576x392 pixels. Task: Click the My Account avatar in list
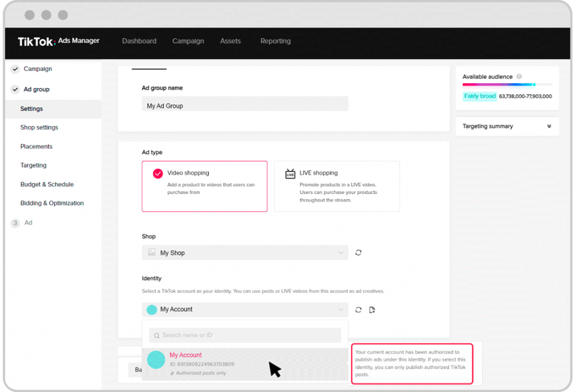pos(156,360)
